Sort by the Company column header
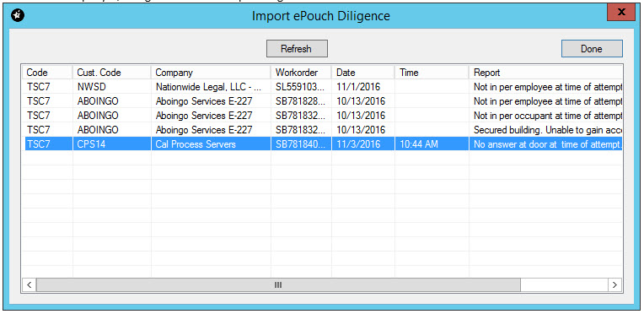Screen dimensions: 644x314 coord(211,73)
